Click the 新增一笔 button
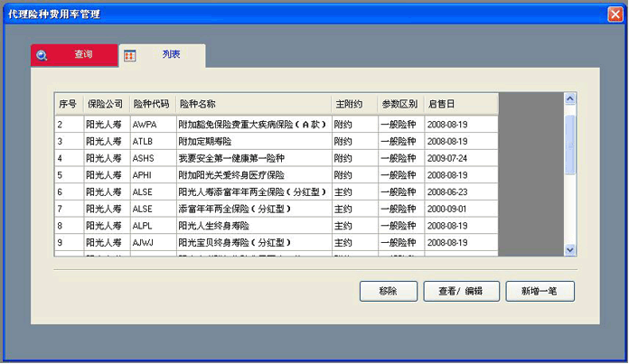The height and width of the screenshot is (364, 629). (540, 291)
